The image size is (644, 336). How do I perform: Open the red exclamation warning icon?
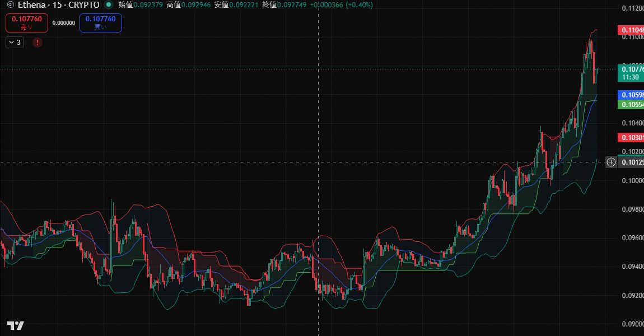point(38,43)
